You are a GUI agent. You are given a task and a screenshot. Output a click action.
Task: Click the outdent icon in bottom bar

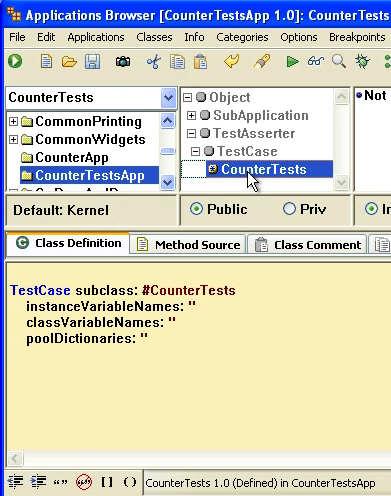pos(15,482)
